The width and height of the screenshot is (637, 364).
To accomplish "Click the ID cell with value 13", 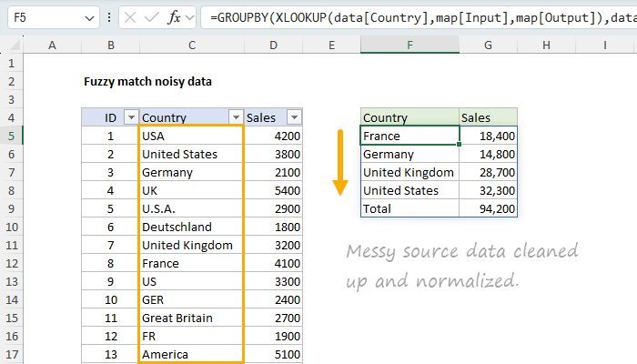I will pos(110,354).
